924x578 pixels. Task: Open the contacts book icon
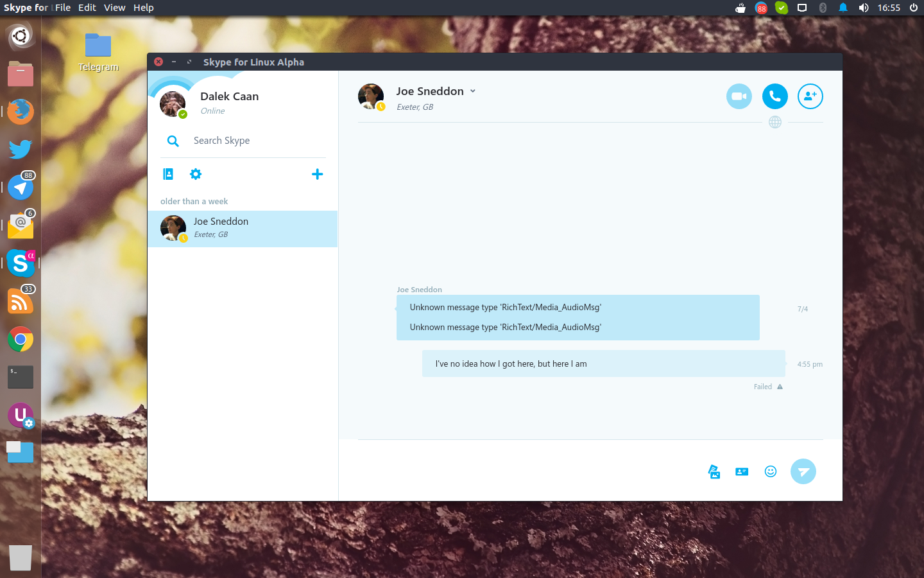pyautogui.click(x=168, y=174)
